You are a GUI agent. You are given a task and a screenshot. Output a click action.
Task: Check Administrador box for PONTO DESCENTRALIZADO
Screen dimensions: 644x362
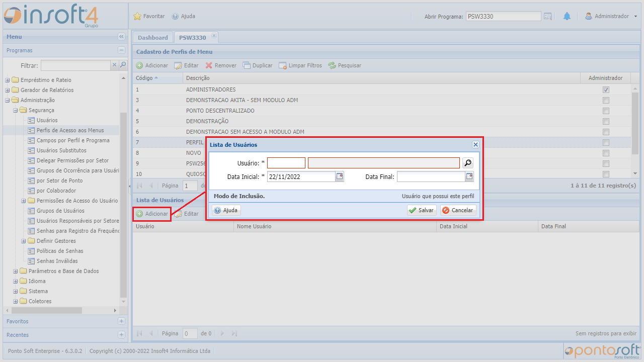pyautogui.click(x=606, y=111)
